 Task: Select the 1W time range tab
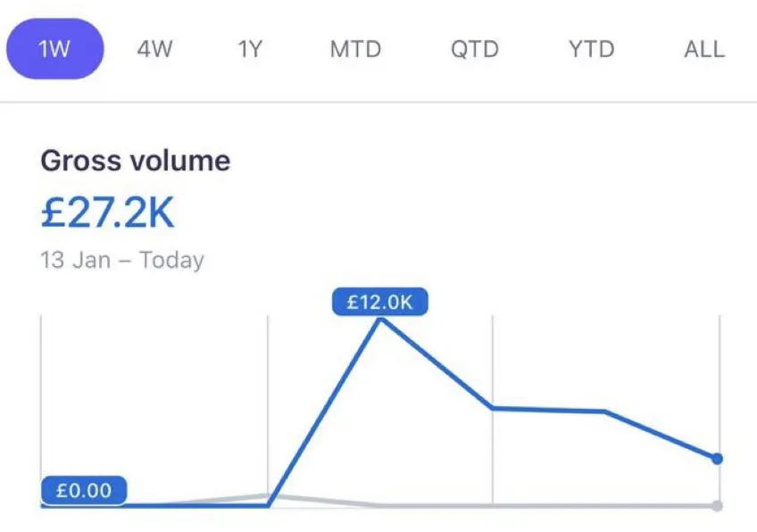pyautogui.click(x=54, y=49)
